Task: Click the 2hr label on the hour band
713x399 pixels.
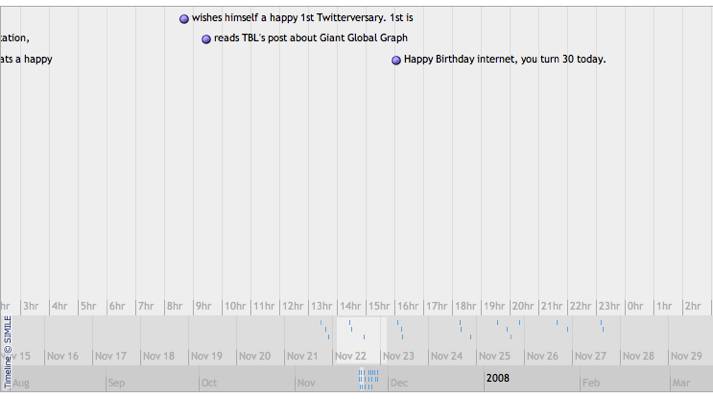Action: pyautogui.click(x=693, y=306)
